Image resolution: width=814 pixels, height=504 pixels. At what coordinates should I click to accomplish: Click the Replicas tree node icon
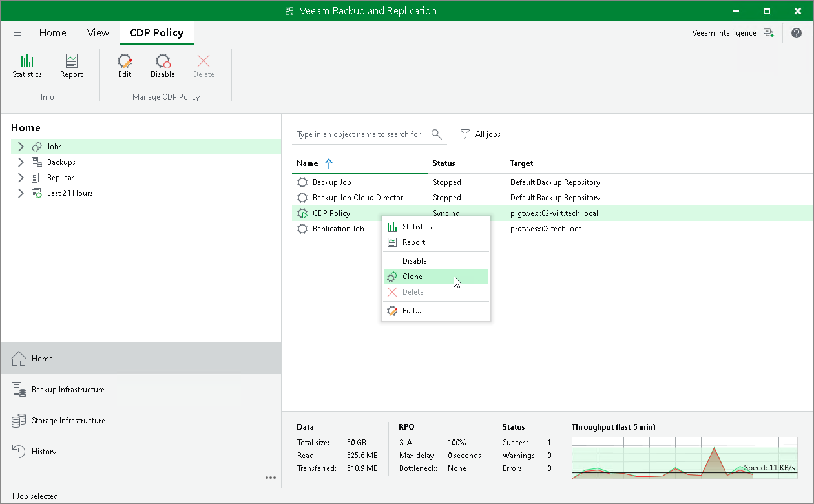click(x=37, y=178)
